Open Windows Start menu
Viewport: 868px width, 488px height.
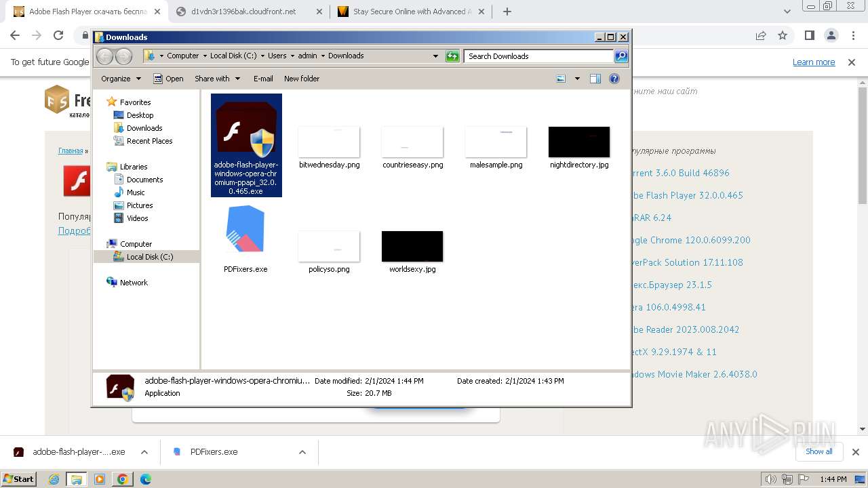pyautogui.click(x=19, y=479)
